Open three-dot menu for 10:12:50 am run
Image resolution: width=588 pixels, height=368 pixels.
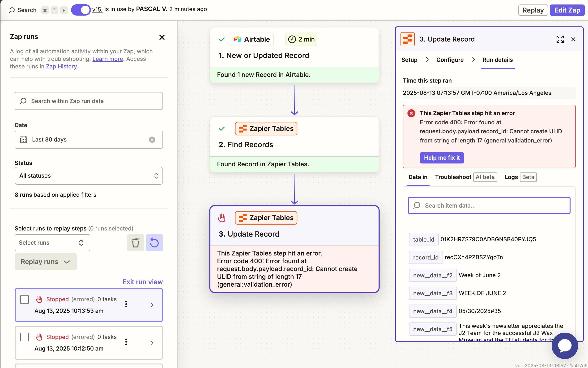pyautogui.click(x=126, y=342)
